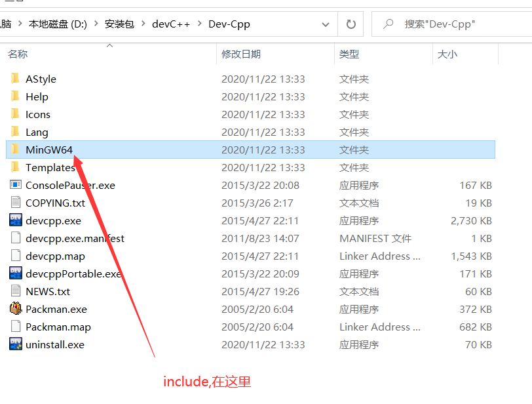532x404 pixels.
Task: Select ConsolePauser.exe file name
Action: point(71,185)
